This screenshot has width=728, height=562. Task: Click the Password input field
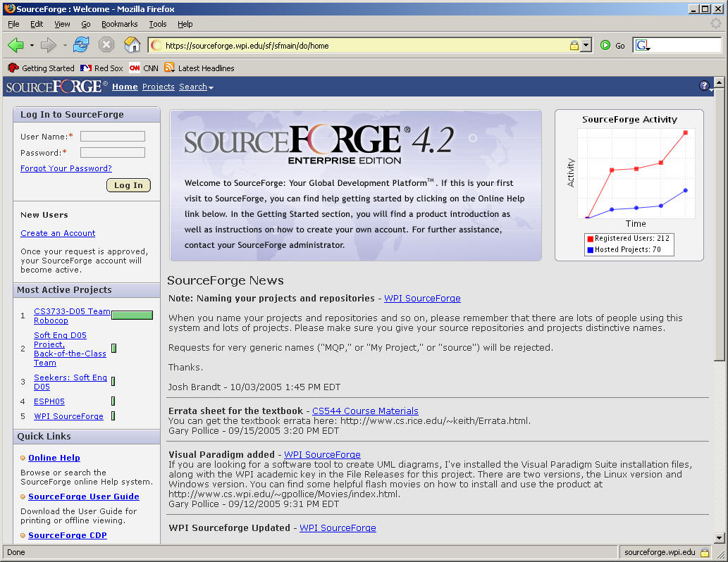click(112, 153)
